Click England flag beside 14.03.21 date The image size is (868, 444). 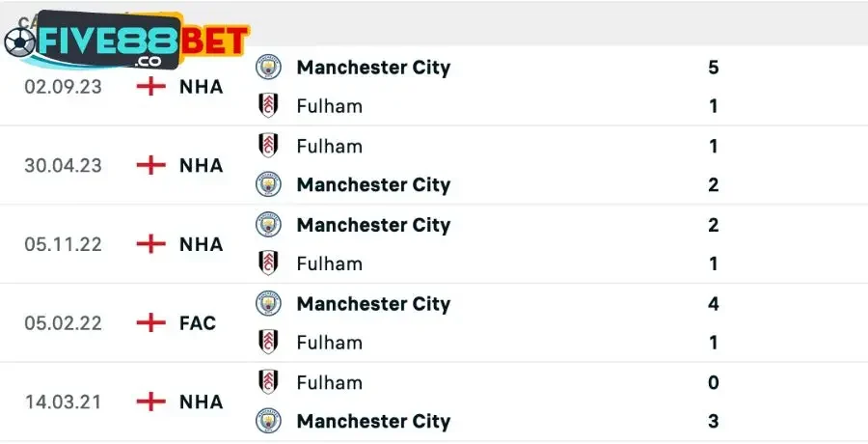coord(150,402)
